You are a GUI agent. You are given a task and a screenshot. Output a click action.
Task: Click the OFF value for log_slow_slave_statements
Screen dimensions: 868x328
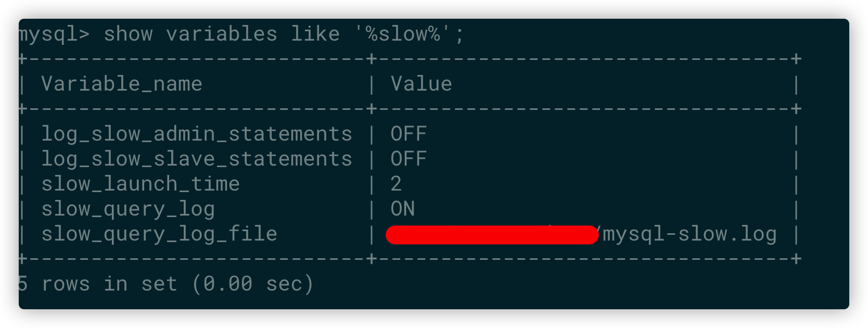409,159
